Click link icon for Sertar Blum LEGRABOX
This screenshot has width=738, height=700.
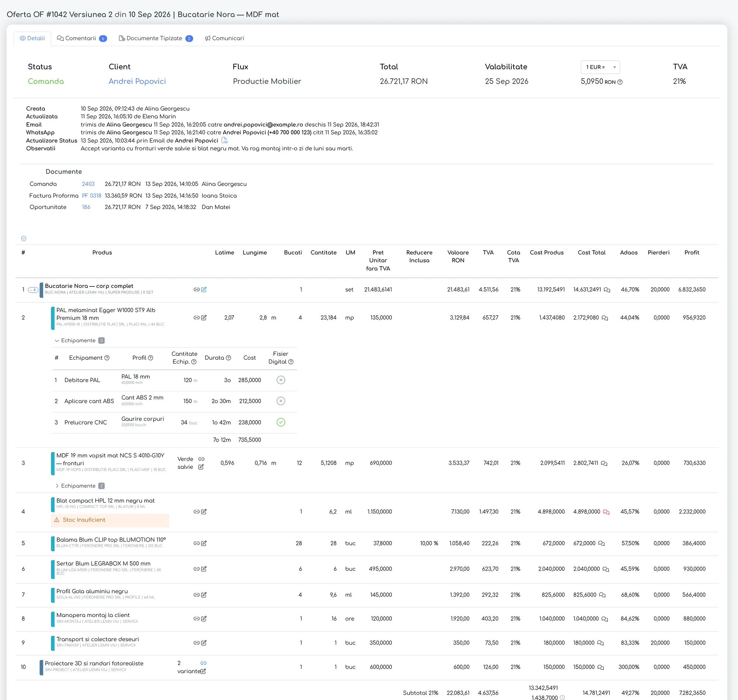click(x=196, y=569)
